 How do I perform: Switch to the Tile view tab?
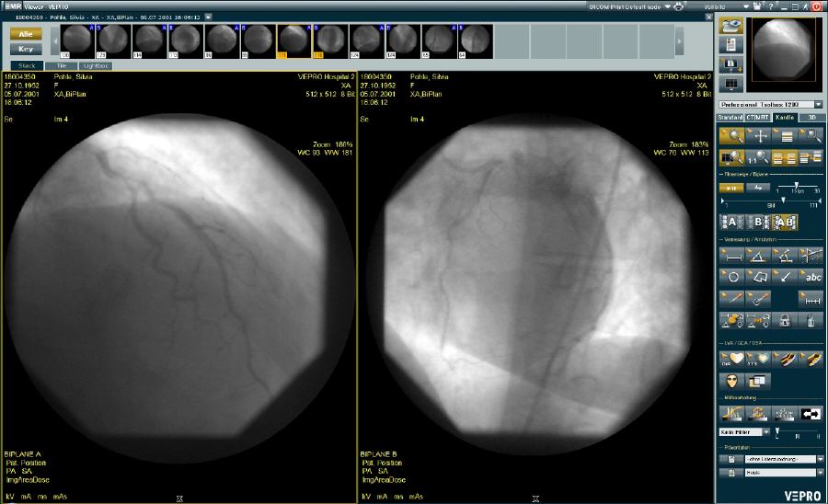tap(62, 66)
